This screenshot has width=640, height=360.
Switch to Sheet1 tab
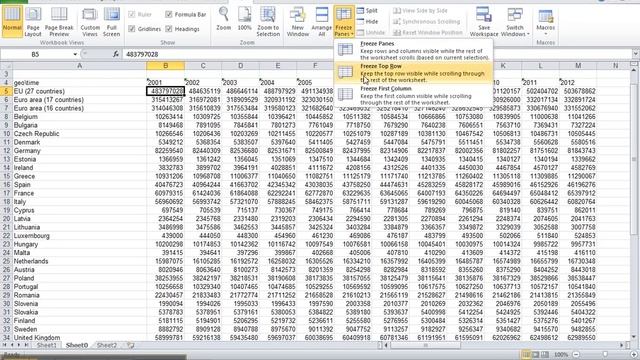click(x=47, y=345)
